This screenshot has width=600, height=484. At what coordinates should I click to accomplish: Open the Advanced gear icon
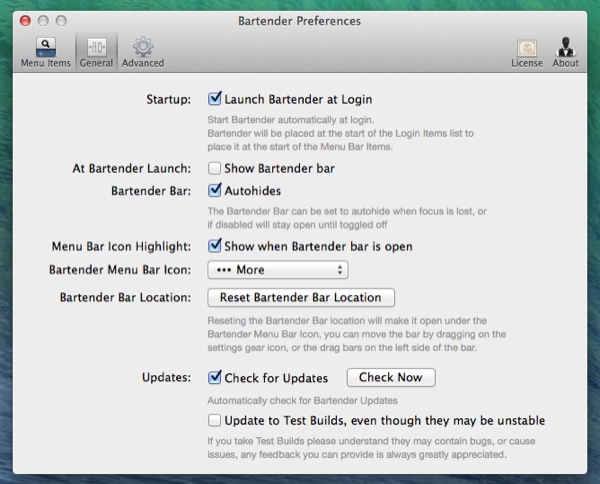pos(143,47)
